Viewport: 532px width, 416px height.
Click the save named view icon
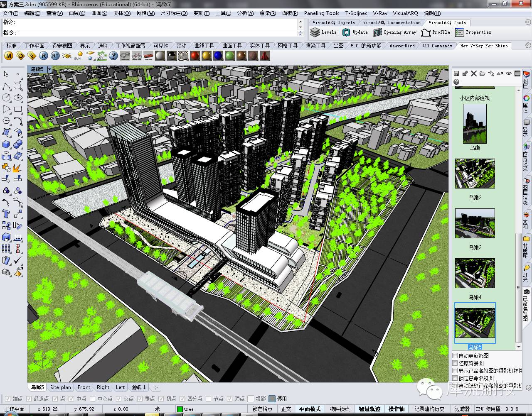456,73
